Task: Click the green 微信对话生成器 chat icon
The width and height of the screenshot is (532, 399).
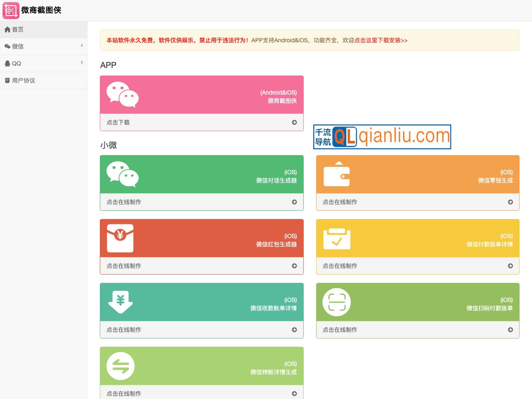Action: (122, 174)
